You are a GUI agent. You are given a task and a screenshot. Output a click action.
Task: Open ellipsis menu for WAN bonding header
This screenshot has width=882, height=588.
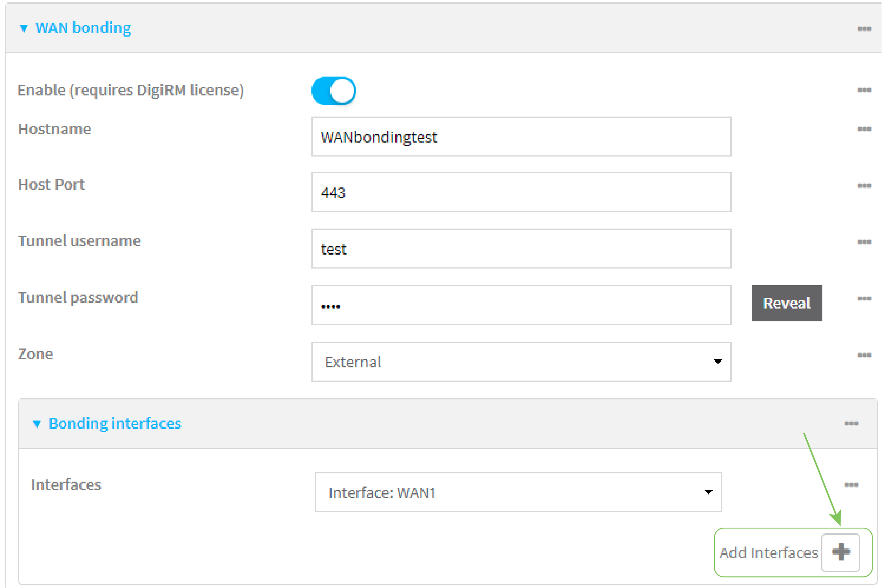pos(864,29)
